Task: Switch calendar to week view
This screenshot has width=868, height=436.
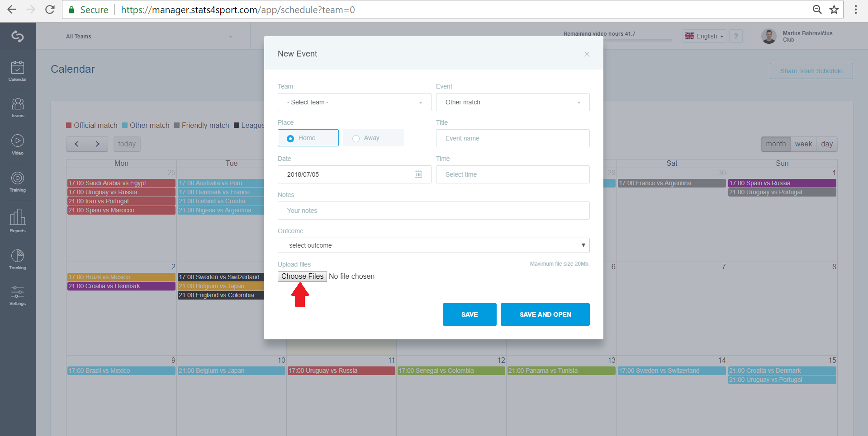Action: tap(803, 144)
